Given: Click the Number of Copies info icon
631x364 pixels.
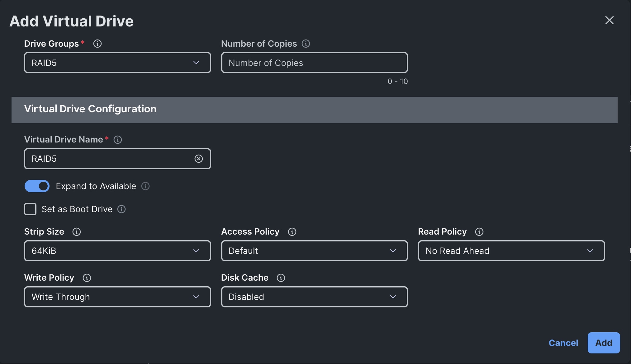Looking at the screenshot, I should click(306, 44).
